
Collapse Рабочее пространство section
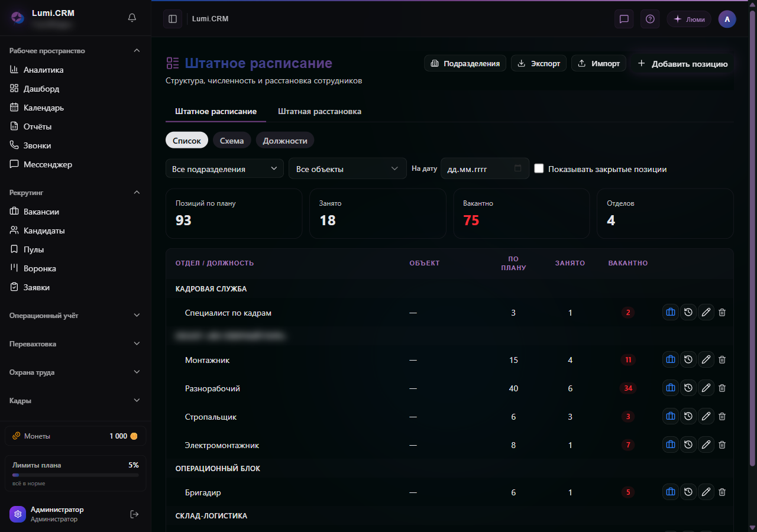point(76,51)
